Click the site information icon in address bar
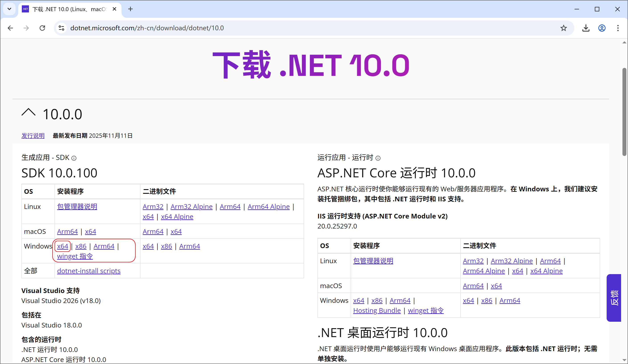This screenshot has width=628, height=364. point(61,28)
